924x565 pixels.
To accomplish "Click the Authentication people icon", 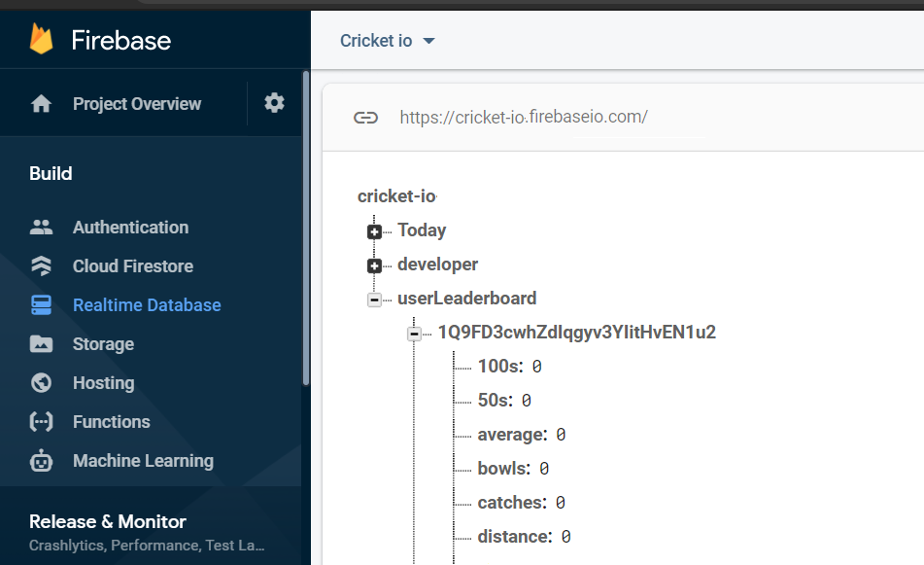I will [x=41, y=227].
